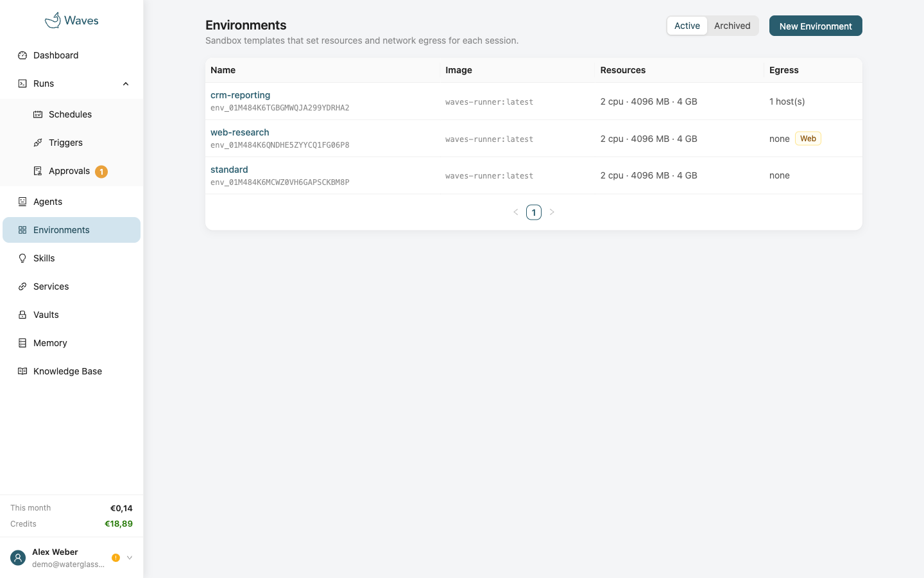Screen dimensions: 924x578
Task: Go to next page arrow
Action: tap(552, 212)
